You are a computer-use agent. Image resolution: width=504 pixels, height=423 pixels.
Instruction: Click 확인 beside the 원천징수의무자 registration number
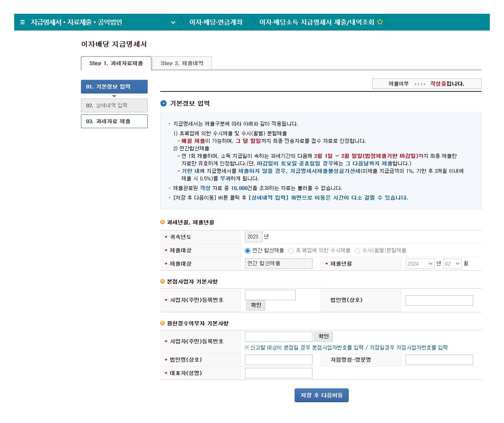point(323,336)
